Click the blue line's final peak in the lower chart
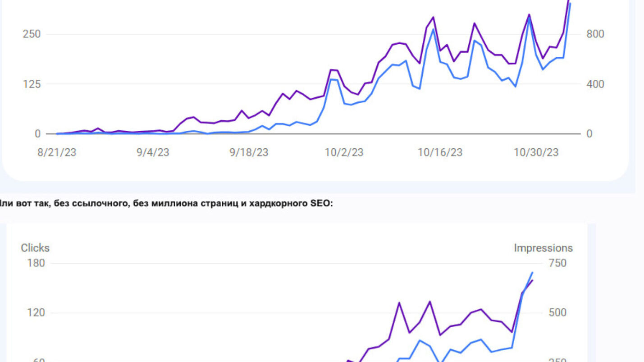Screen dimensions: 644x362 coord(533,272)
